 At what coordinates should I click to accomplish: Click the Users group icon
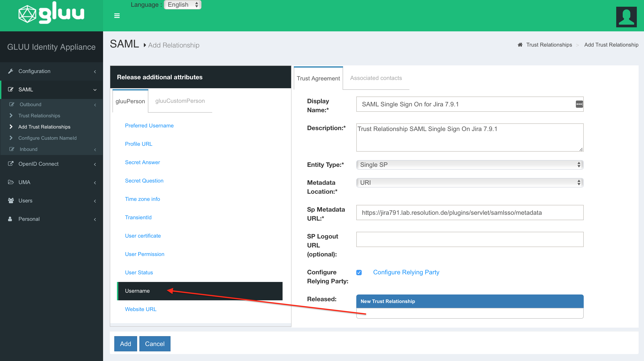[x=11, y=200]
